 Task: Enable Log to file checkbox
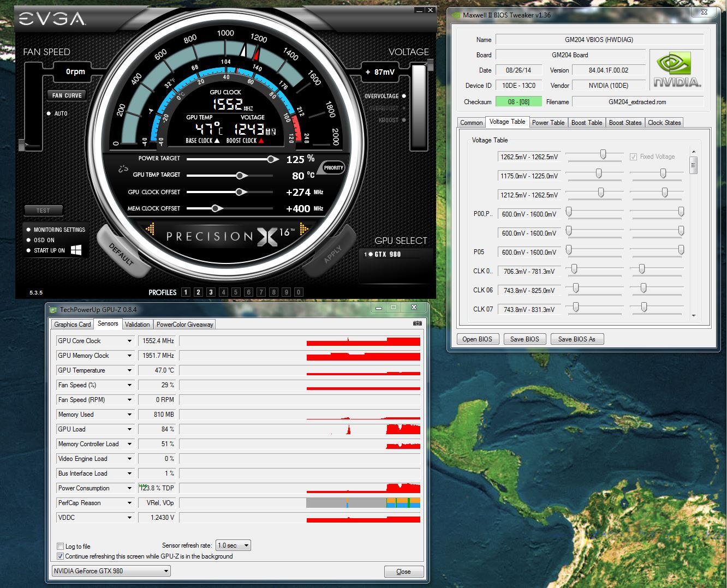click(61, 547)
